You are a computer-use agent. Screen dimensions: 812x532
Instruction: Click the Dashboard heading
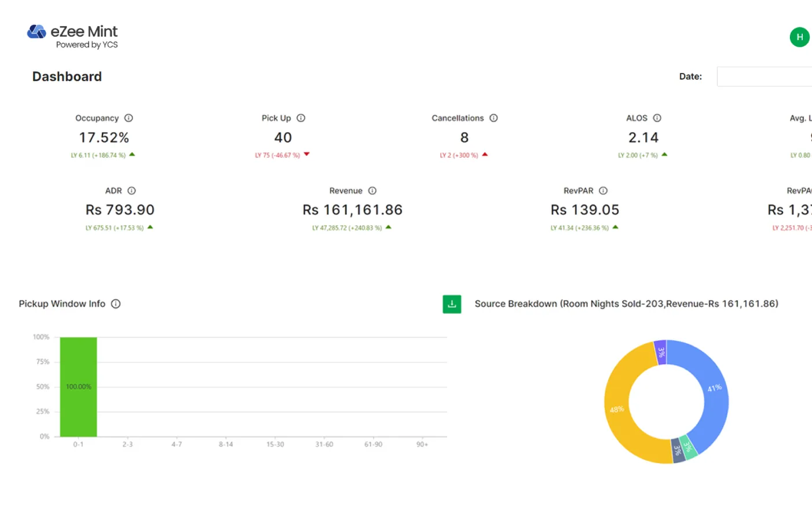click(x=67, y=76)
